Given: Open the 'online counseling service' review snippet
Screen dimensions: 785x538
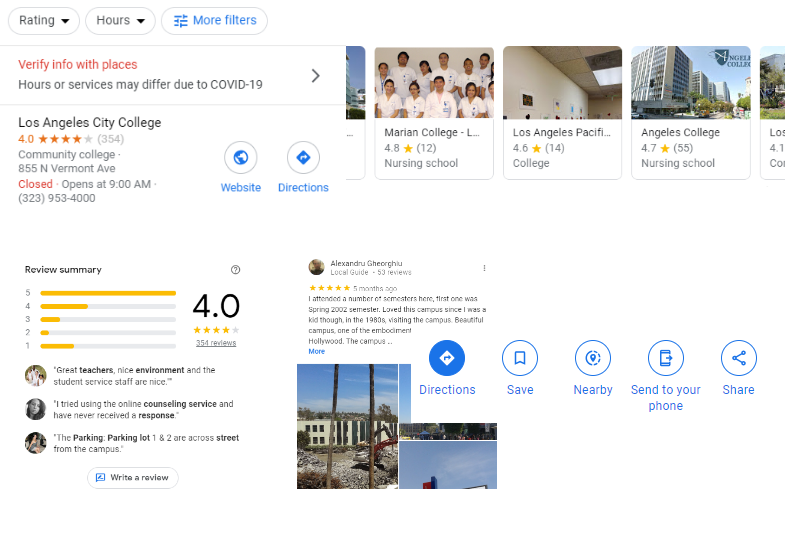Looking at the screenshot, I should (x=143, y=409).
